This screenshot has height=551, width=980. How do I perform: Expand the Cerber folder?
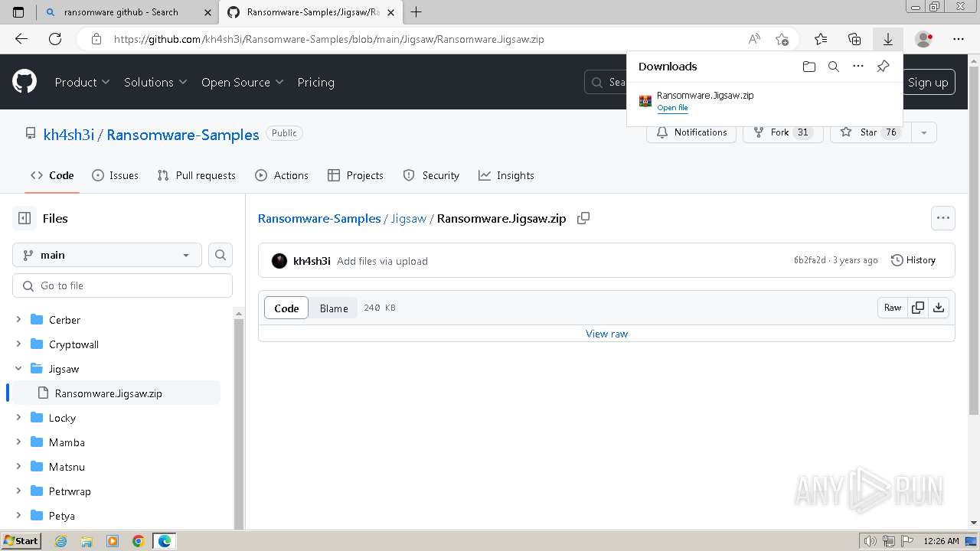[x=18, y=320]
